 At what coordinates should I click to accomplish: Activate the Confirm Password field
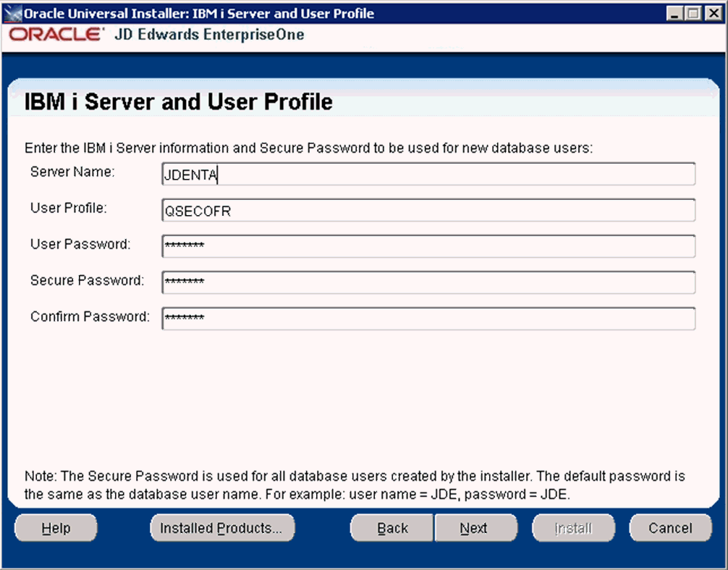click(428, 319)
